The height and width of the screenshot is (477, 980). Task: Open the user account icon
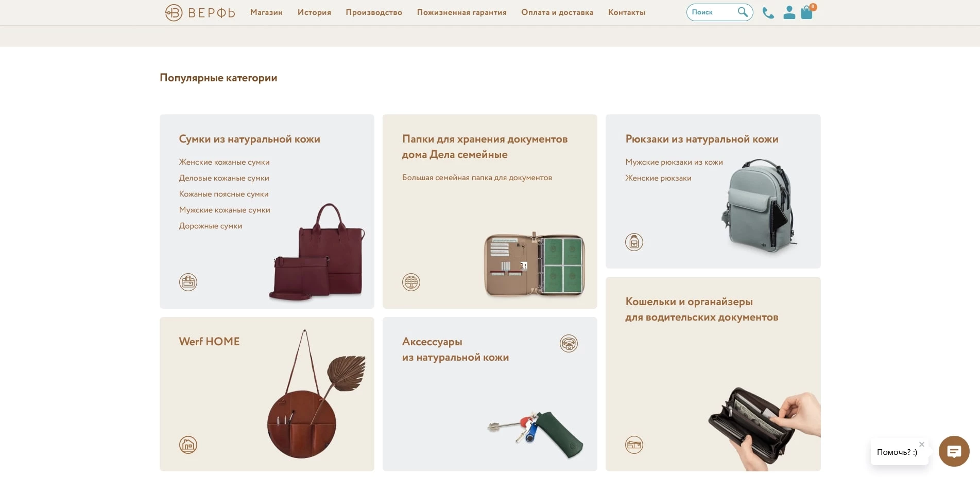789,12
